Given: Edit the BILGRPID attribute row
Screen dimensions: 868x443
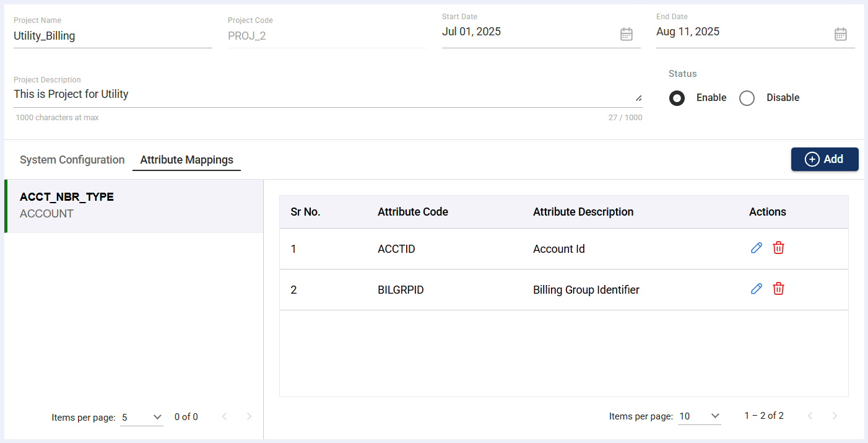Looking at the screenshot, I should pyautogui.click(x=756, y=289).
